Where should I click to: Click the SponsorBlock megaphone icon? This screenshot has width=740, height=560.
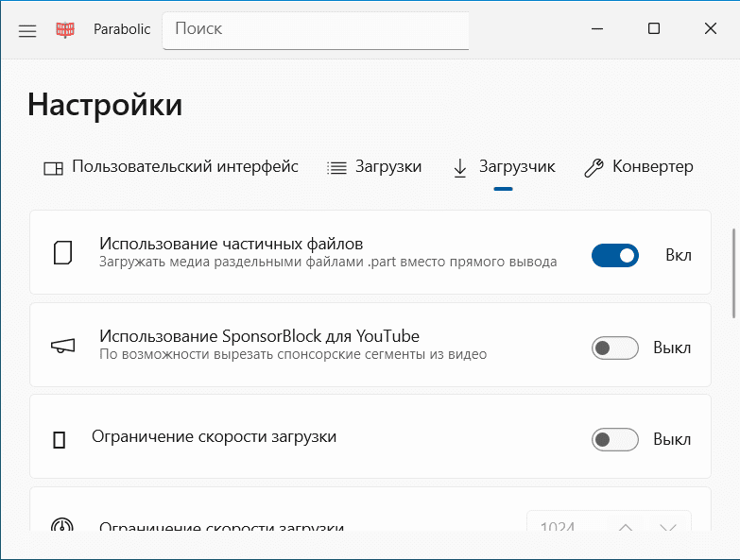tap(62, 347)
